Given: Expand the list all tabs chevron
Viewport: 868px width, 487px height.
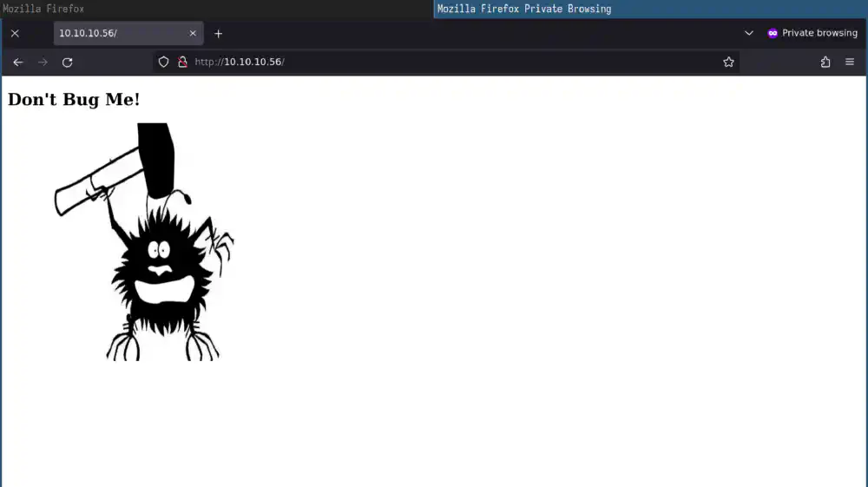Looking at the screenshot, I should pyautogui.click(x=748, y=33).
